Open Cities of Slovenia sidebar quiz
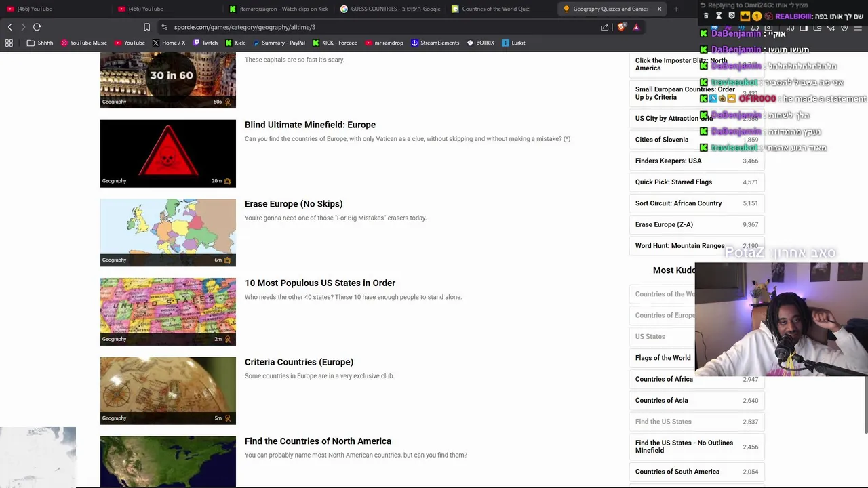 tap(662, 140)
